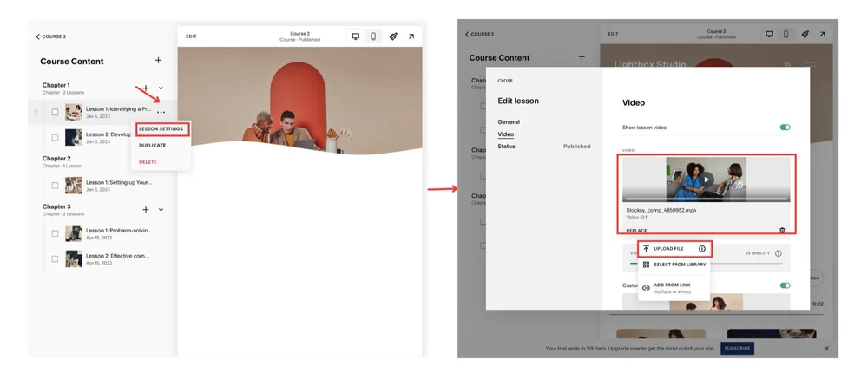Image resolution: width=868 pixels, height=386 pixels.
Task: Toggle Show lesson video switch
Action: 785,128
